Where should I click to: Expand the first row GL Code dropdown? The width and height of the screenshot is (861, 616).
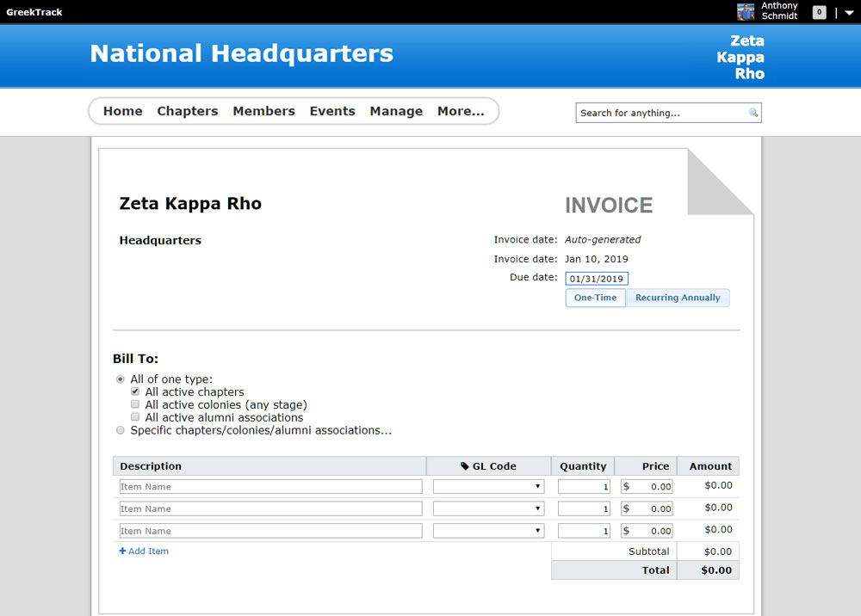488,487
